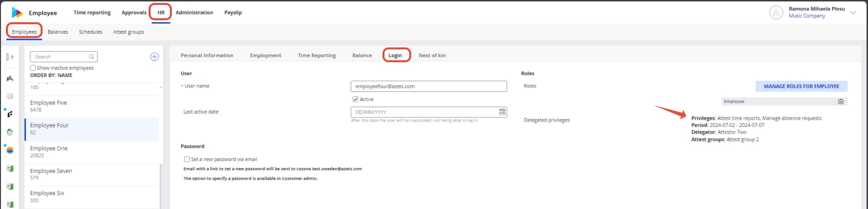The height and width of the screenshot is (209, 868).
Task: Click the user avatar icon in the header
Action: pos(776,13)
